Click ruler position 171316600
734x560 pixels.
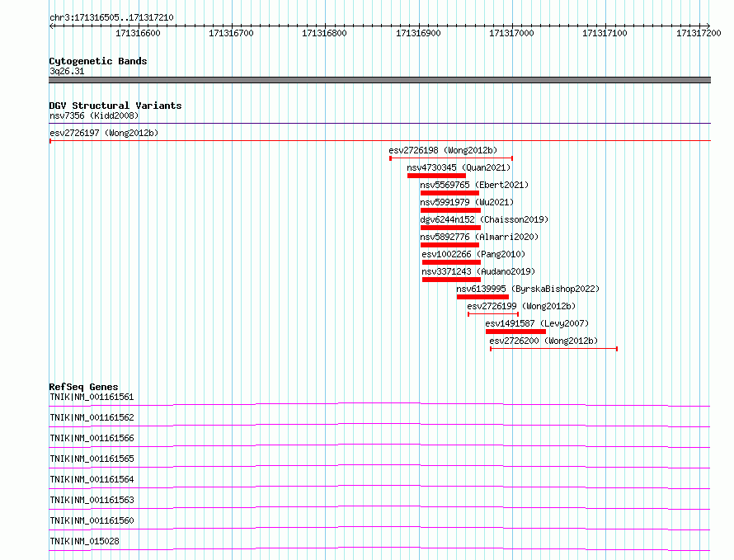pyautogui.click(x=138, y=33)
